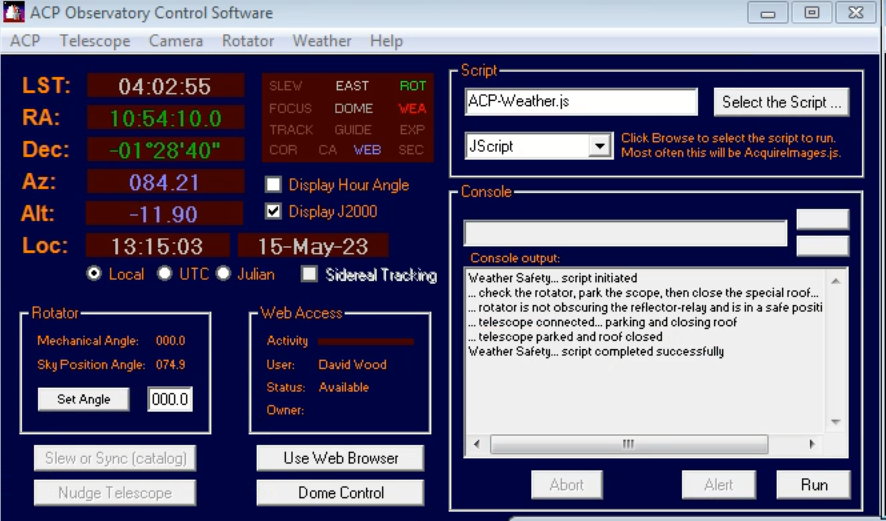Viewport: 886px width, 521px height.
Task: Click the FOCUS status indicator
Action: click(290, 108)
